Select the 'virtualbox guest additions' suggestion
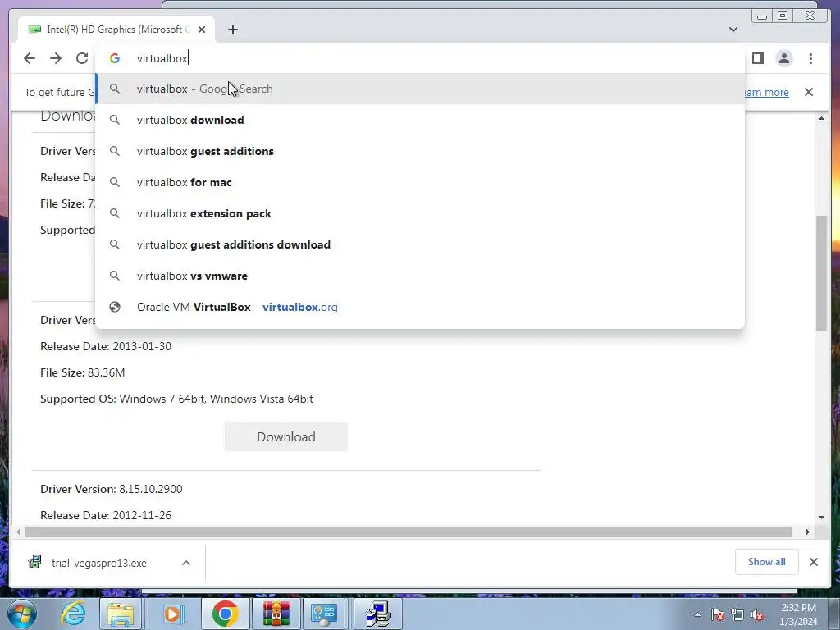This screenshot has height=630, width=840. click(x=419, y=151)
